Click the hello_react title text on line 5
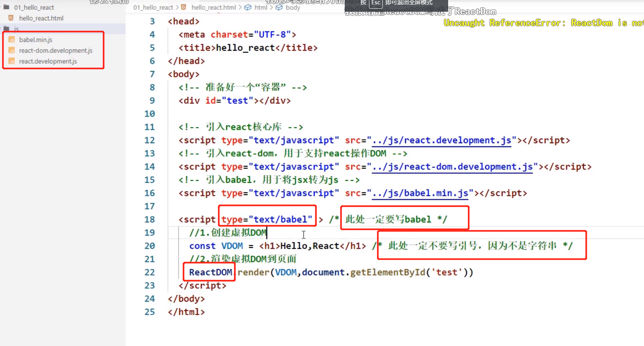This screenshot has height=346, width=644. (246, 48)
